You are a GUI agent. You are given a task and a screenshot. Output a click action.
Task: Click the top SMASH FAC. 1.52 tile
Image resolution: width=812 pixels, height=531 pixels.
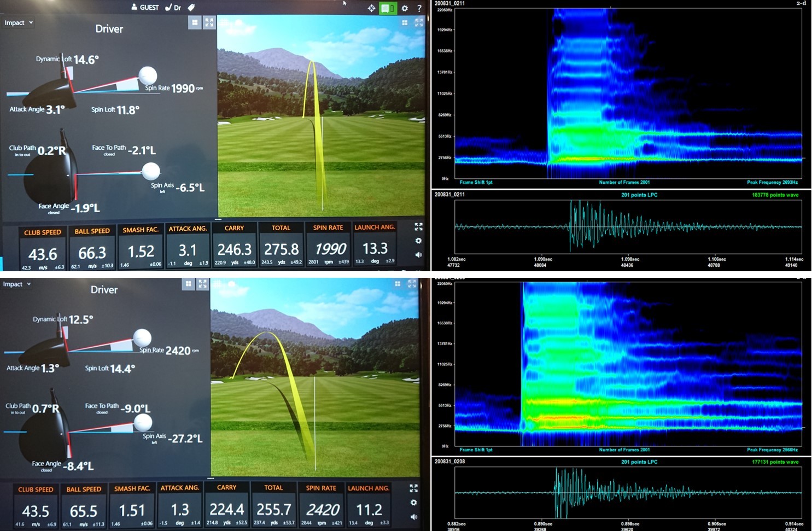(141, 247)
